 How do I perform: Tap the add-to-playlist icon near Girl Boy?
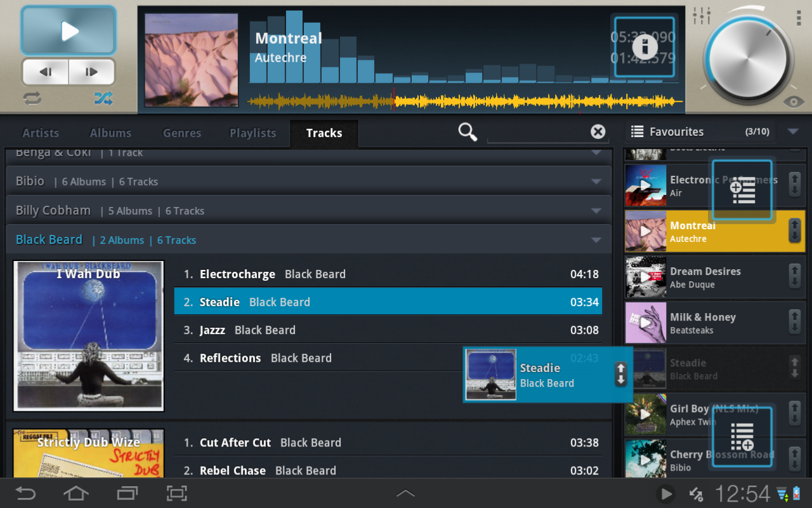point(742,436)
